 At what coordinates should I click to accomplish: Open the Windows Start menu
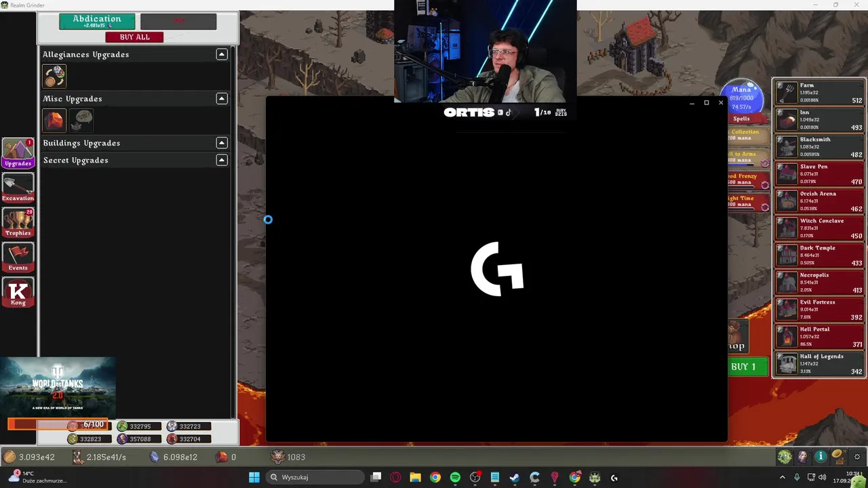(x=254, y=477)
